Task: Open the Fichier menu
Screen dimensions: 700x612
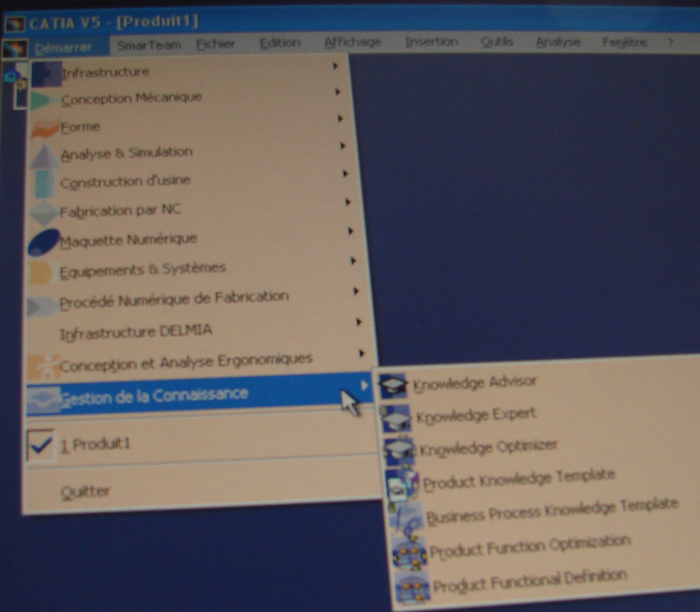Action: click(216, 44)
